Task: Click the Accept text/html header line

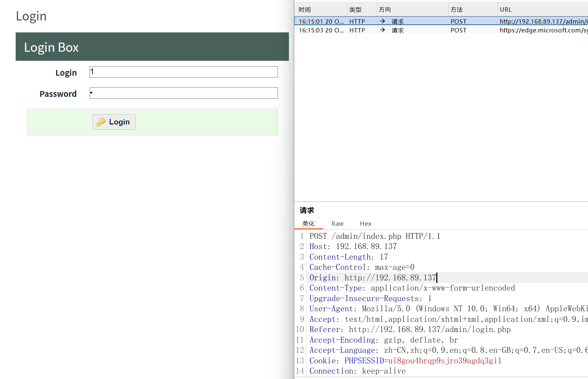Action: [x=448, y=319]
